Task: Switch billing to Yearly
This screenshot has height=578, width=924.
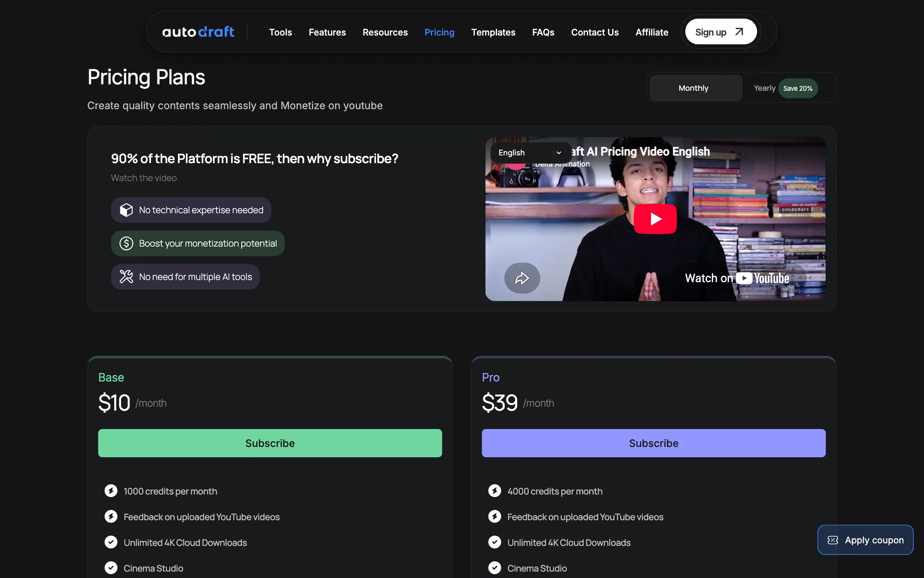Action: (764, 88)
